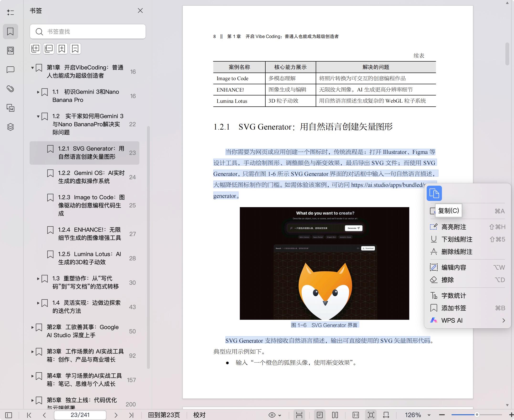Click the fit-to-page icon
Image resolution: width=514 pixels, height=420 pixels.
coord(371,415)
